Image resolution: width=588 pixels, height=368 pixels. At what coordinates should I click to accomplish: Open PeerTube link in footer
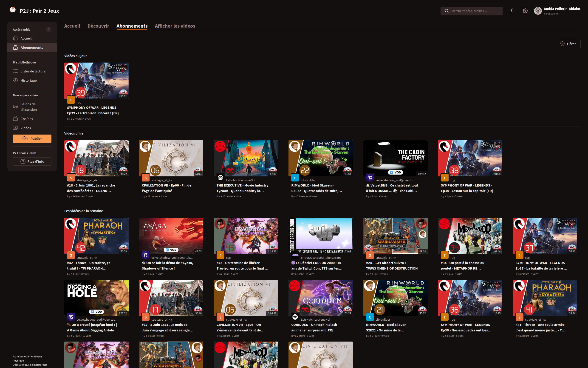(18, 360)
